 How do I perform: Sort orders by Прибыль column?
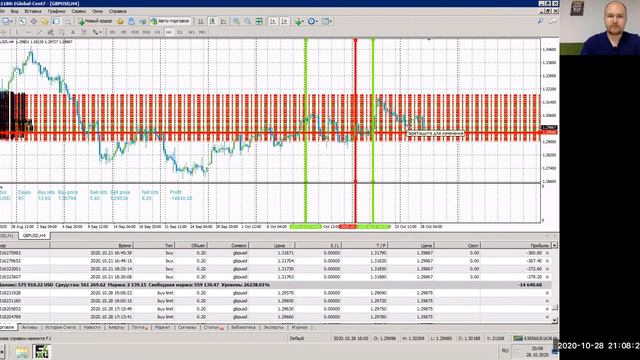point(516,245)
